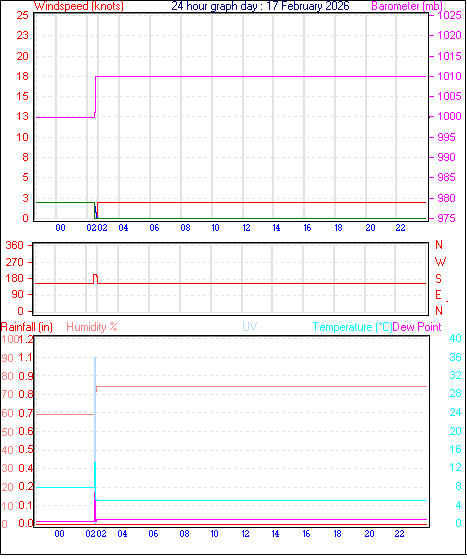Screen dimensions: 467x559
Task: Select windspeed axis value 18
Action: pos(22,76)
